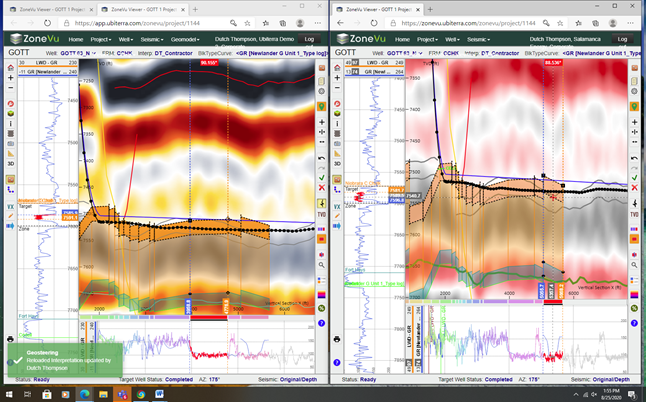Open the Project dropdown menu in right window
This screenshot has height=402, width=646.
[427, 40]
